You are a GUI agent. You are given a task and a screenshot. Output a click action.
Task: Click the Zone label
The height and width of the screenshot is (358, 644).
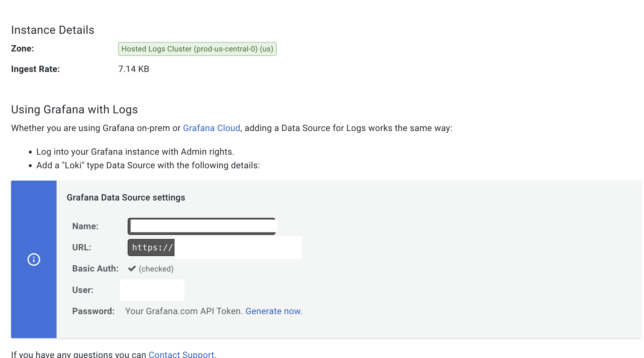(x=22, y=49)
